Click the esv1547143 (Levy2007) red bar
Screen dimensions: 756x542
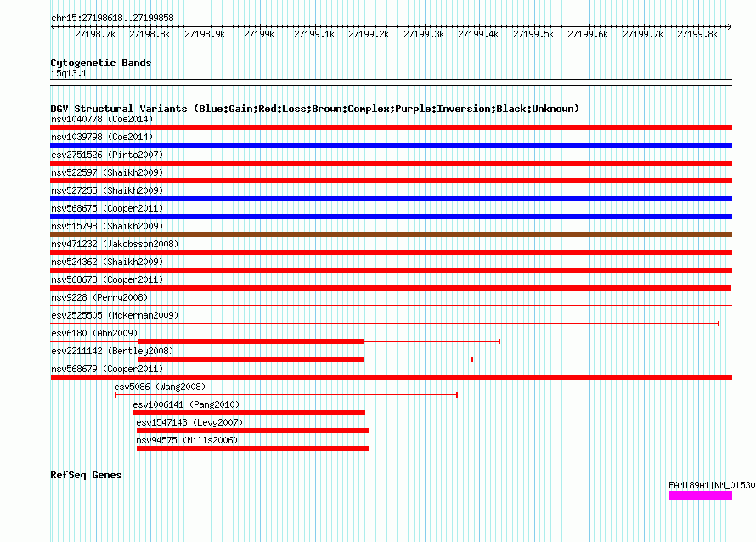252,431
